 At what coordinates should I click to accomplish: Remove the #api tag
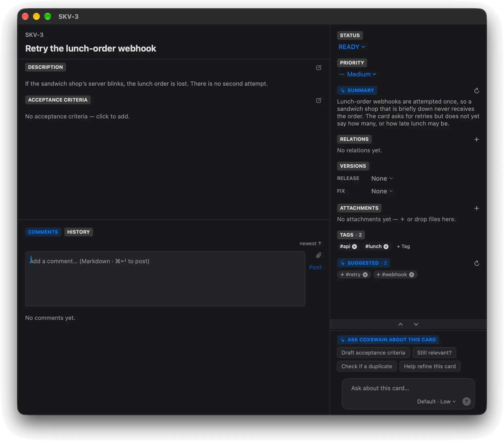click(x=354, y=247)
